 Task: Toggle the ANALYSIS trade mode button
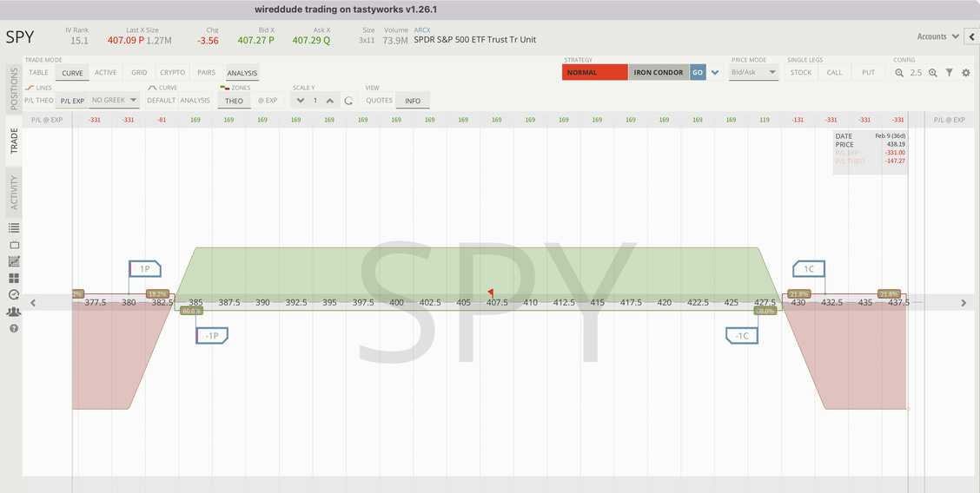(242, 72)
